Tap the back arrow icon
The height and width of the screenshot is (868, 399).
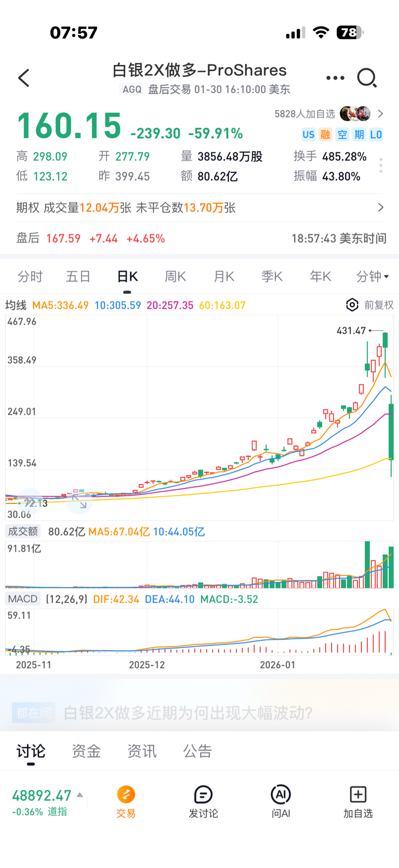[x=24, y=78]
